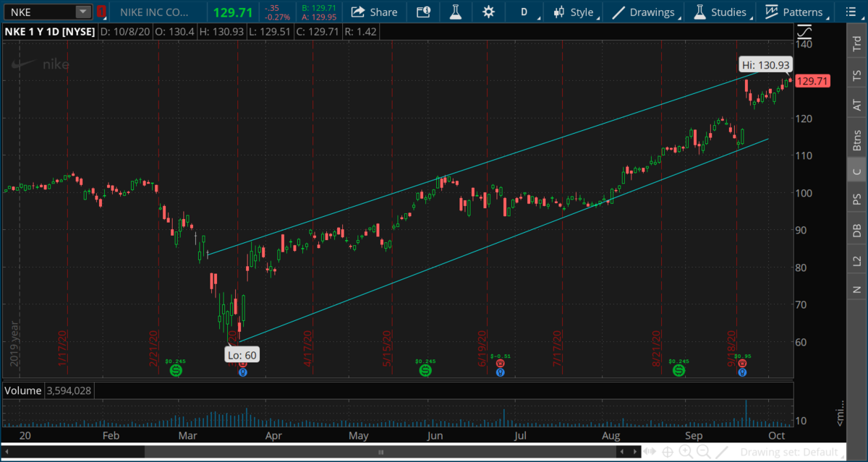Open the PS sidebar tab
Image resolution: width=868 pixels, height=462 pixels.
(857, 199)
